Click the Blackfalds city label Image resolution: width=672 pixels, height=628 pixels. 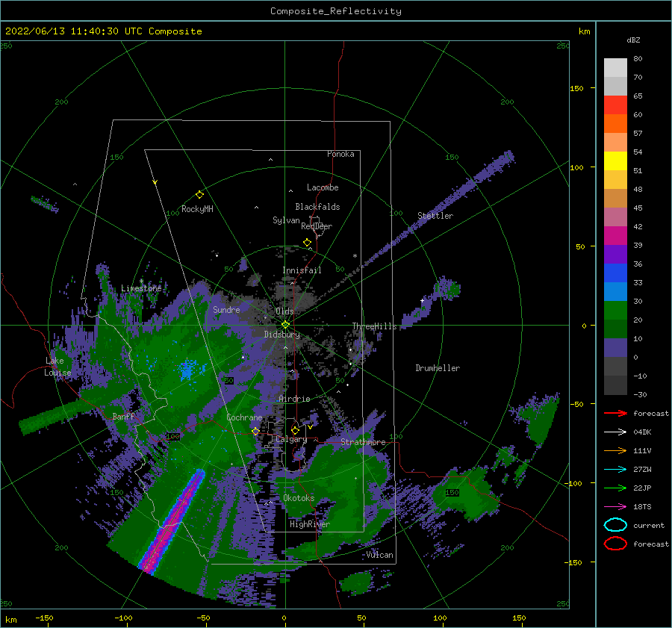pyautogui.click(x=317, y=207)
